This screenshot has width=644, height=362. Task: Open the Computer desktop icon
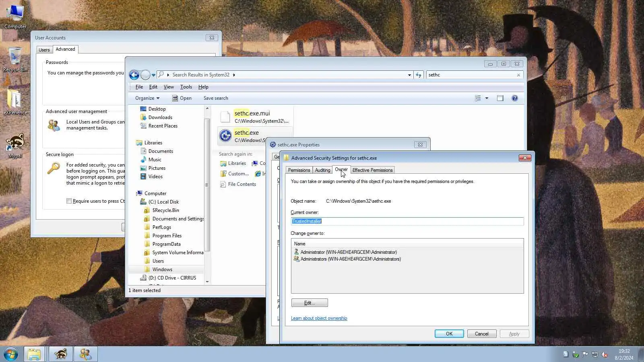pyautogui.click(x=15, y=17)
